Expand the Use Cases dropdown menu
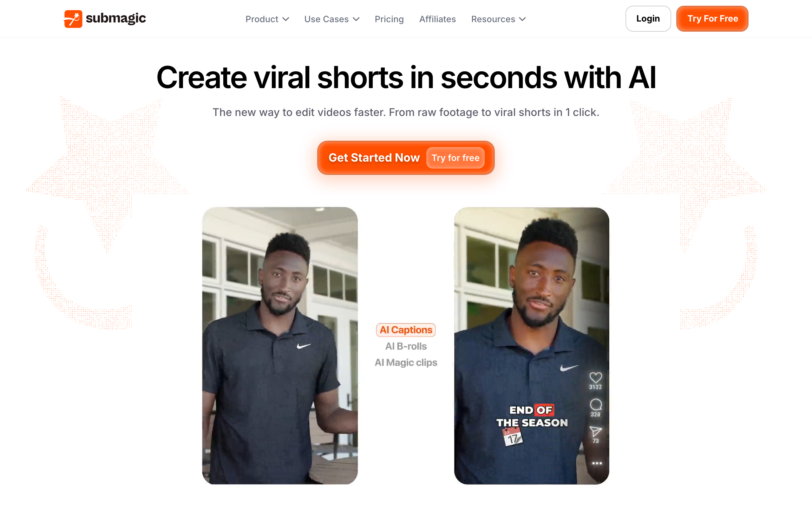The width and height of the screenshot is (812, 507). (x=332, y=19)
